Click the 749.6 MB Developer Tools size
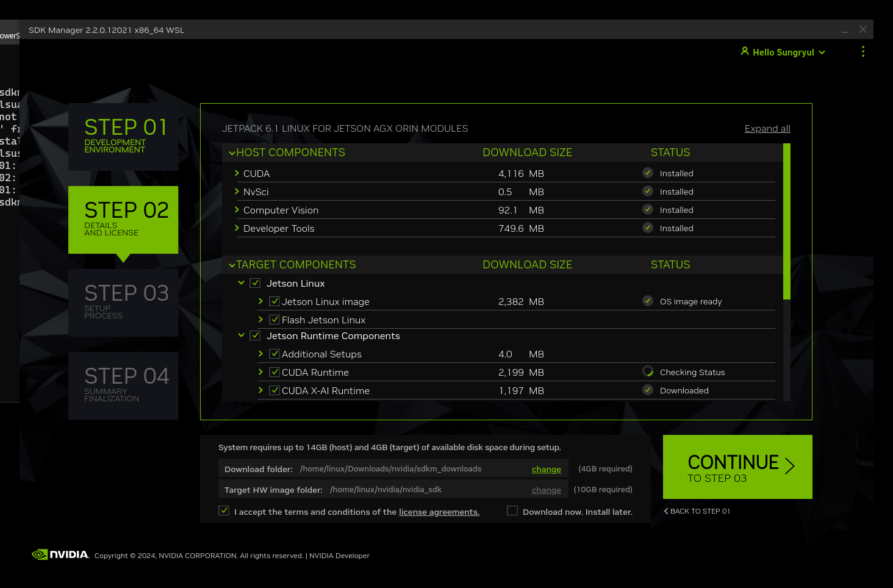 coord(521,228)
